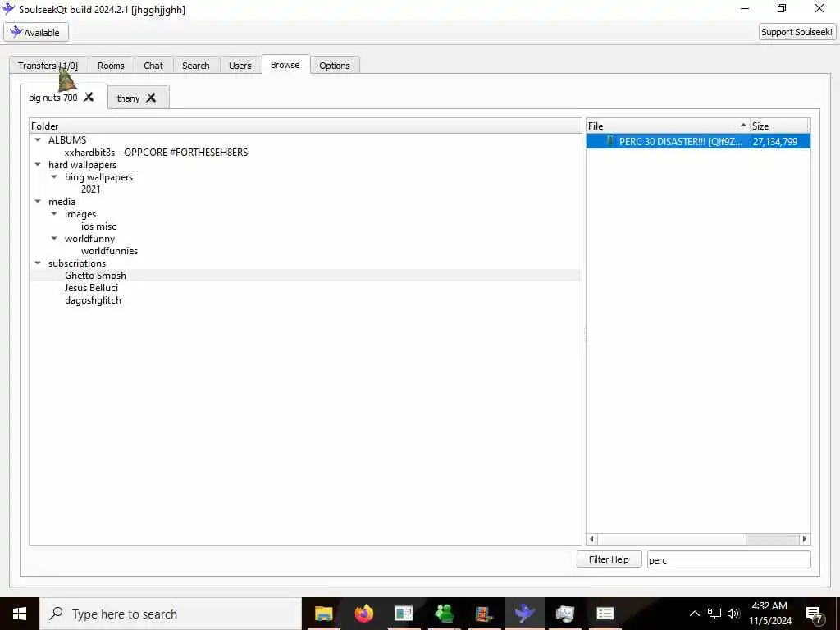Click the Support Soulseek! button

[x=797, y=32]
